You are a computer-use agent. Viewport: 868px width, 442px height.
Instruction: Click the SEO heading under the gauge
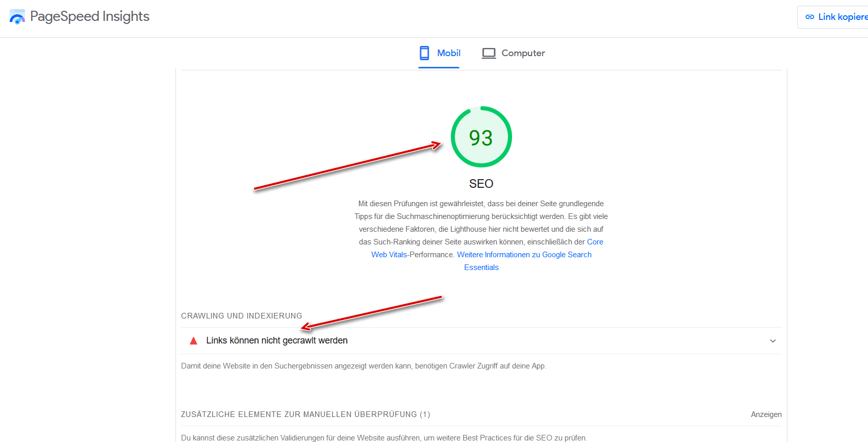pos(481,184)
